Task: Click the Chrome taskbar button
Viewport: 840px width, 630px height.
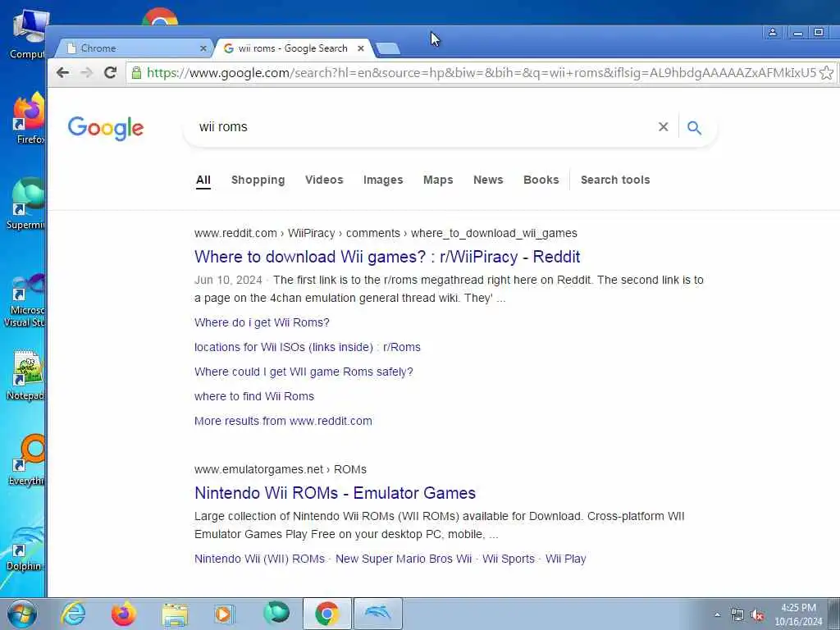Action: (x=326, y=614)
